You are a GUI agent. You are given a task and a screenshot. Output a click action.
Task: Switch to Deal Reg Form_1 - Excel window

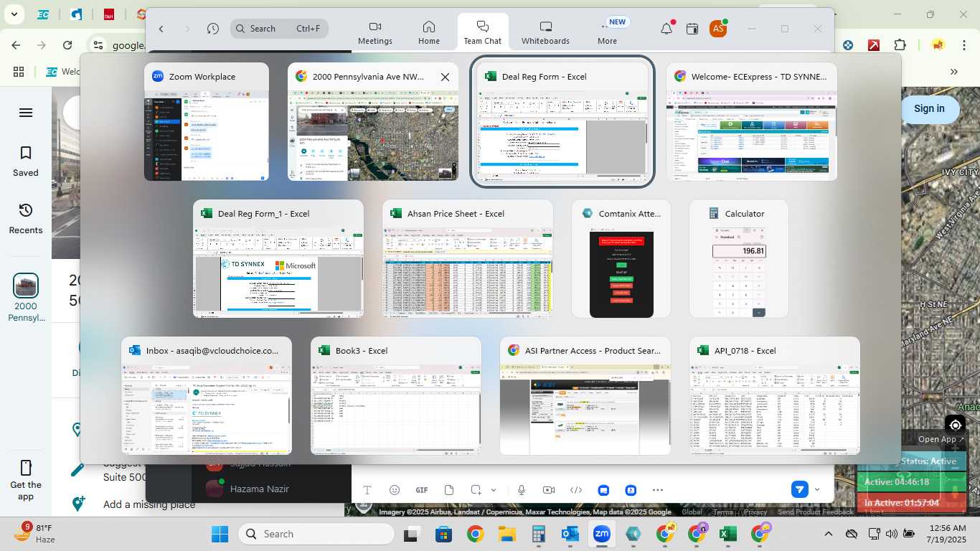pos(278,258)
